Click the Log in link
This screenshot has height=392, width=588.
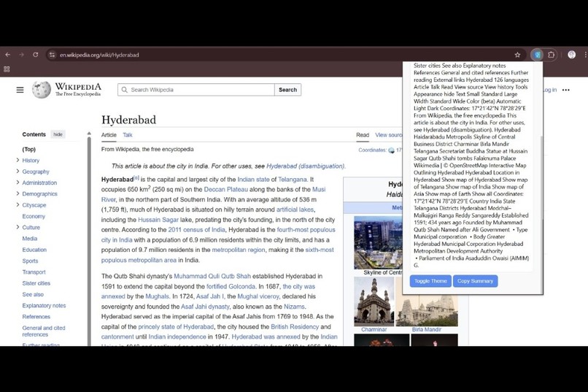[550, 90]
